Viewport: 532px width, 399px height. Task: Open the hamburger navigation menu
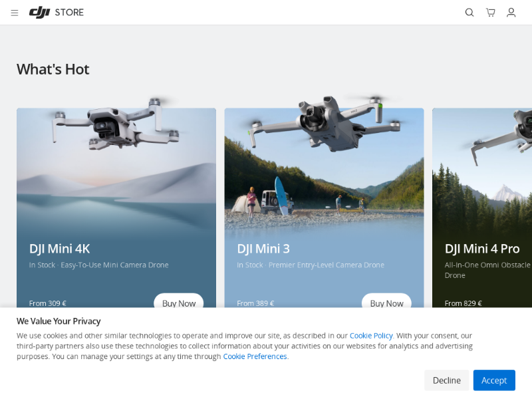[14, 13]
